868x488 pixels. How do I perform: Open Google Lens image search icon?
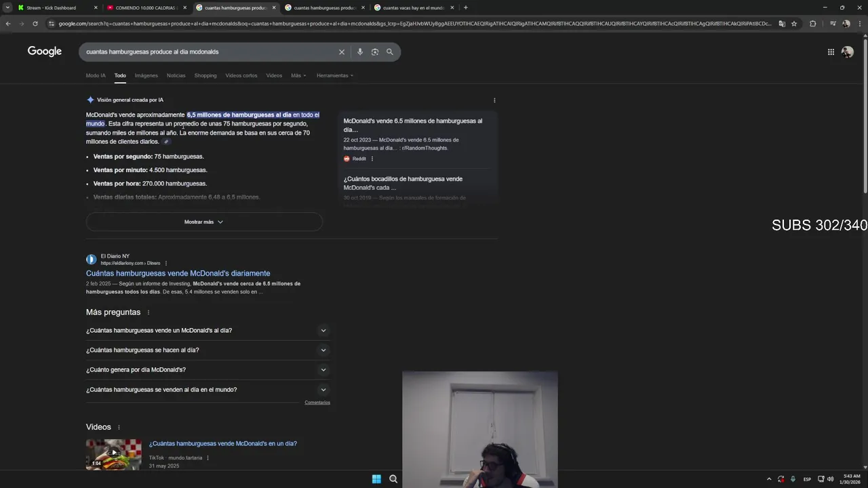point(374,52)
